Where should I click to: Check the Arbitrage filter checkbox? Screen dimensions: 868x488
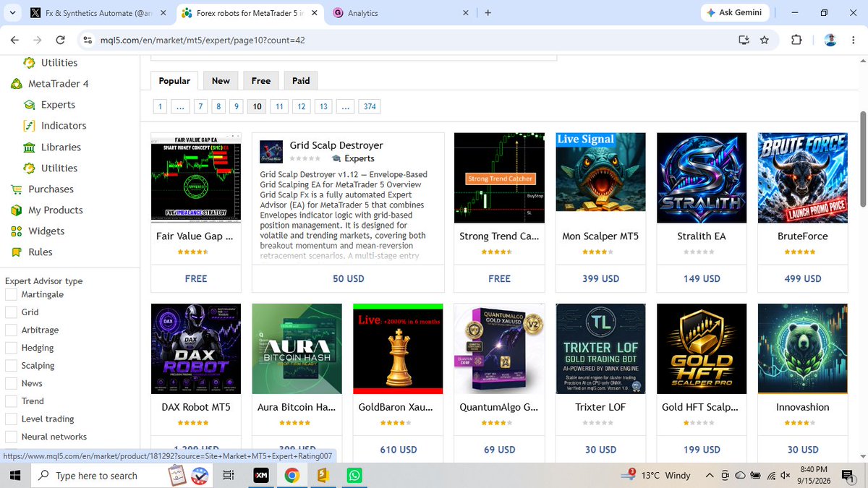[11, 330]
